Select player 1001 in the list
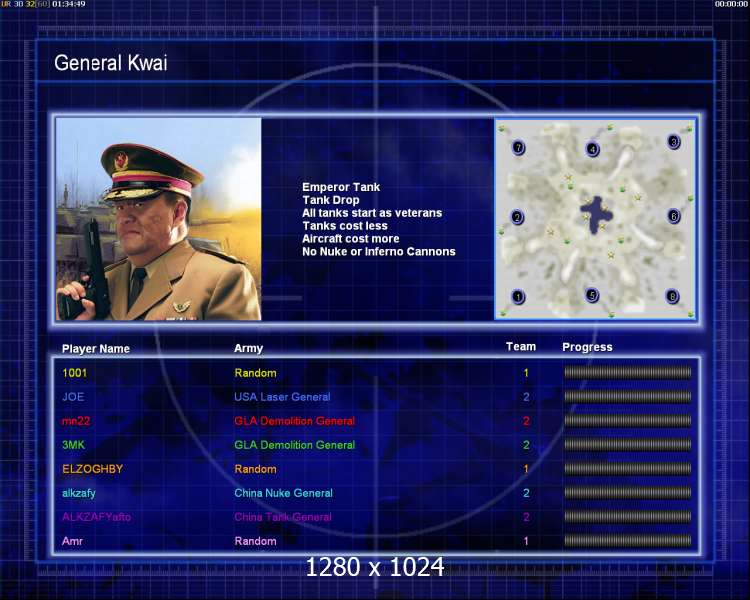750x600 pixels. click(x=75, y=373)
